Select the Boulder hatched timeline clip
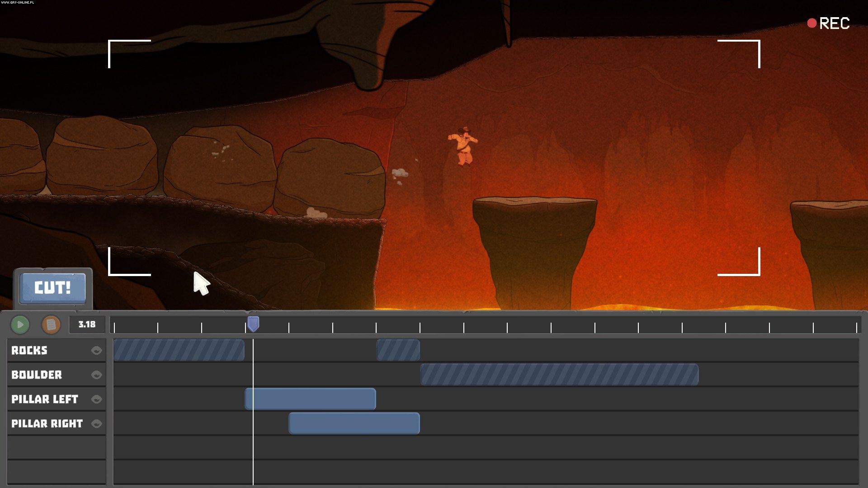868x488 pixels. point(560,375)
